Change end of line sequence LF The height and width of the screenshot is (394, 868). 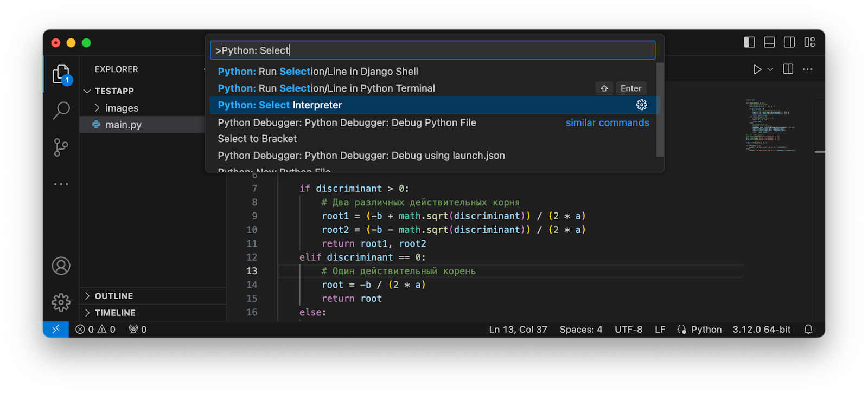tap(660, 330)
